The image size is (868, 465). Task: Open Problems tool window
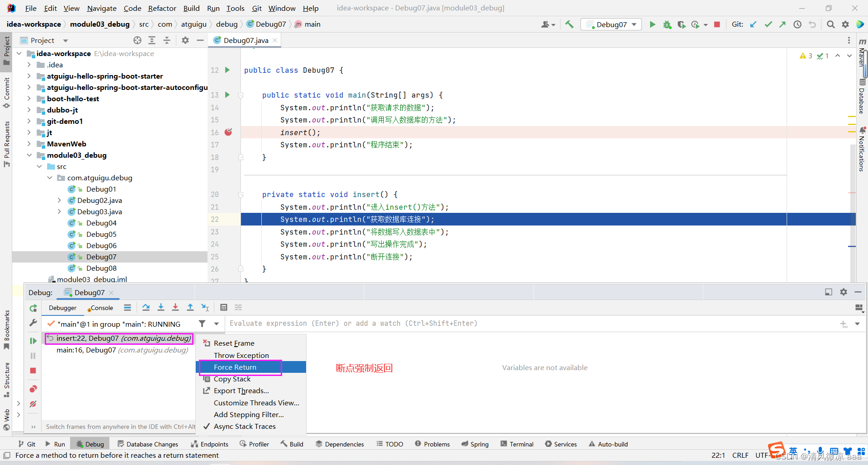tap(432, 444)
